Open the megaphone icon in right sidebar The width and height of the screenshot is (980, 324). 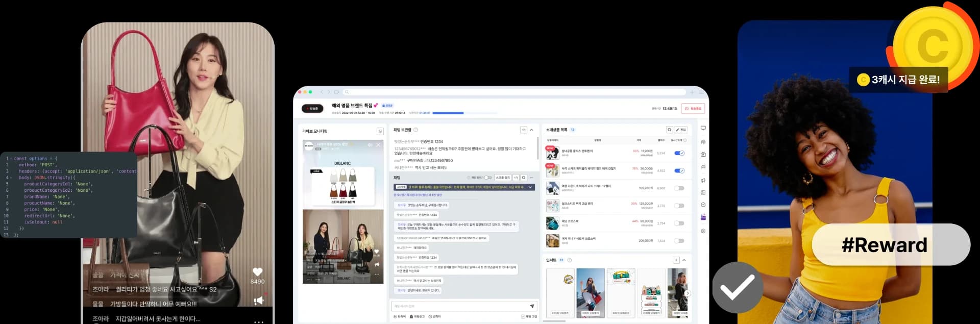703,180
